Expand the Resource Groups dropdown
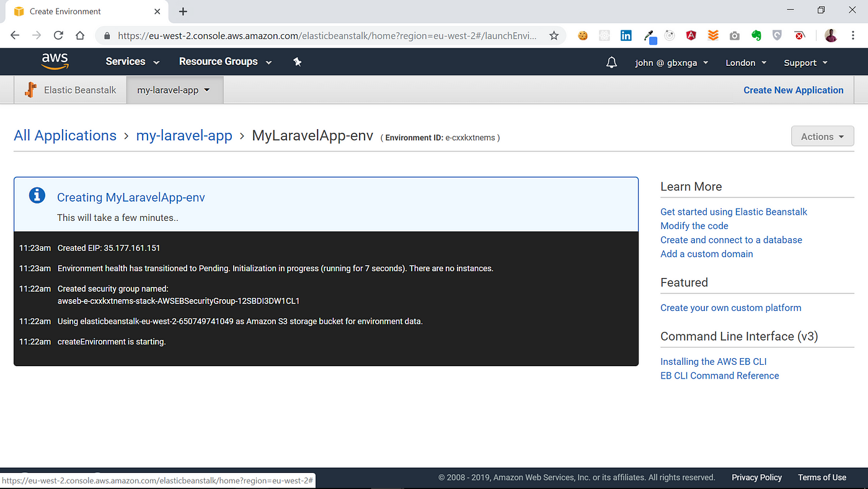Image resolution: width=868 pixels, height=489 pixels. 225,61
